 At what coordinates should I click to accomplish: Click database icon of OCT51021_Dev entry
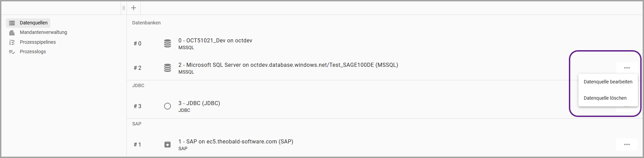pyautogui.click(x=168, y=43)
